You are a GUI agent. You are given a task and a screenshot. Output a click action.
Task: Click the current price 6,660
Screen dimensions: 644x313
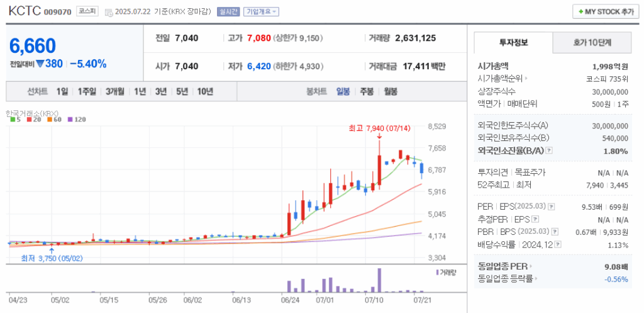coord(33,45)
